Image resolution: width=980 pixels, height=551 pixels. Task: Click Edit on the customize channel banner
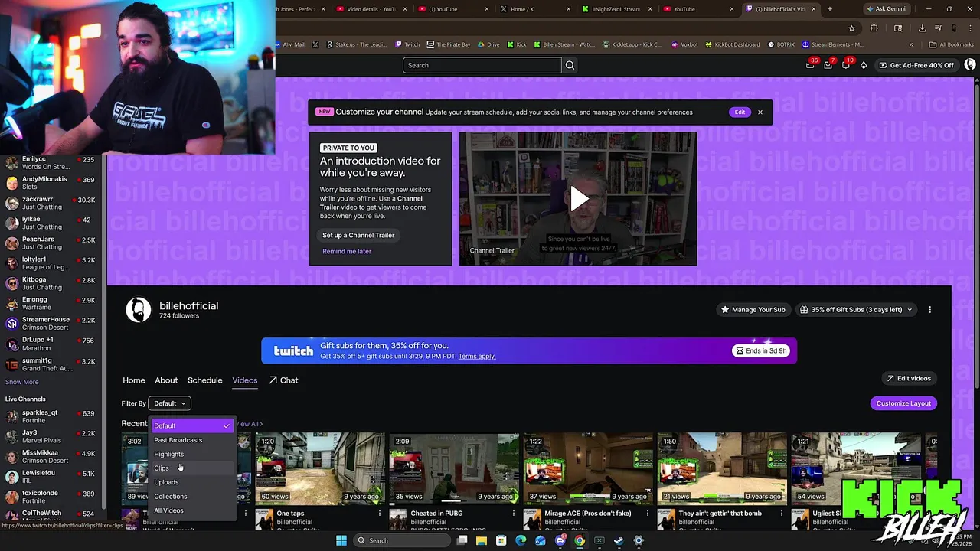(740, 112)
